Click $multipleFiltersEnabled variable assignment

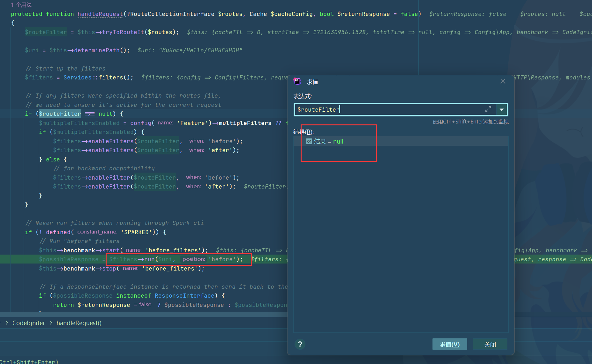pos(79,123)
